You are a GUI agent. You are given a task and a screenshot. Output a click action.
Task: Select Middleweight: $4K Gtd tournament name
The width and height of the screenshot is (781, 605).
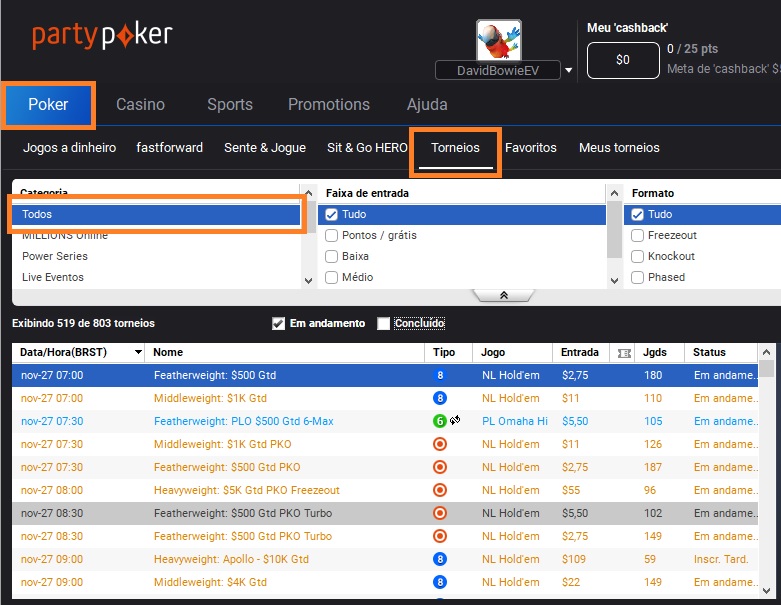click(210, 582)
